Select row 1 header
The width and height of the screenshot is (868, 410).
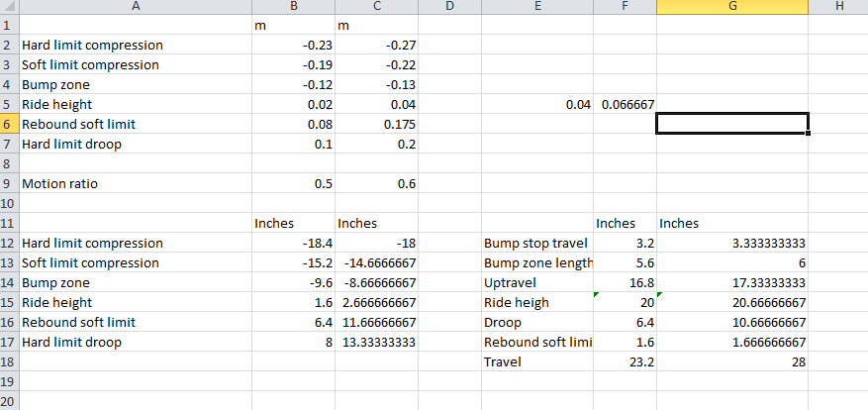point(10,25)
